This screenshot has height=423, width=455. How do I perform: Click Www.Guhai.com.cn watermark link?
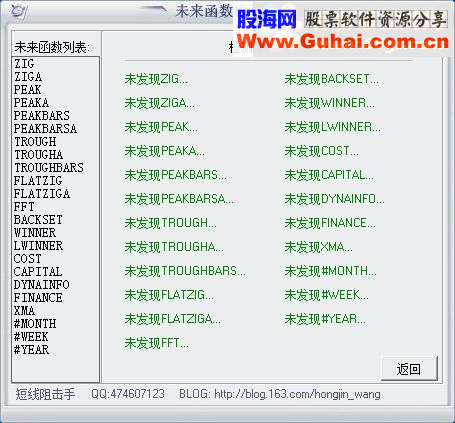(343, 42)
